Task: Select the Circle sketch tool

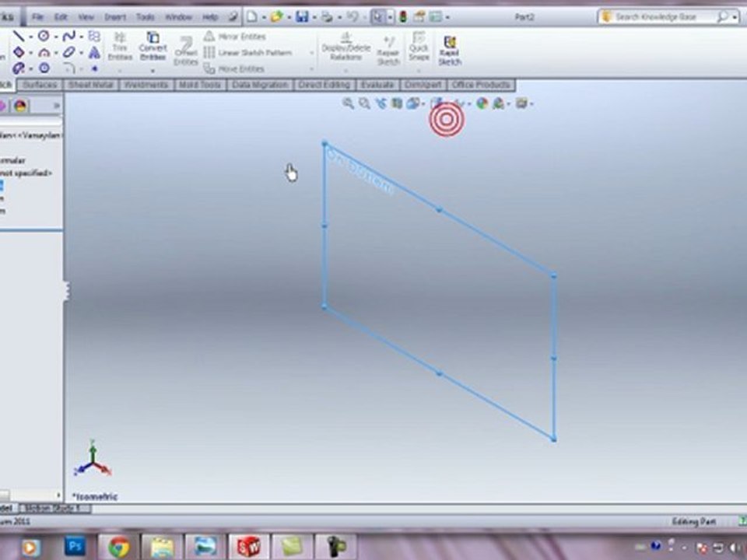Action: (44, 37)
